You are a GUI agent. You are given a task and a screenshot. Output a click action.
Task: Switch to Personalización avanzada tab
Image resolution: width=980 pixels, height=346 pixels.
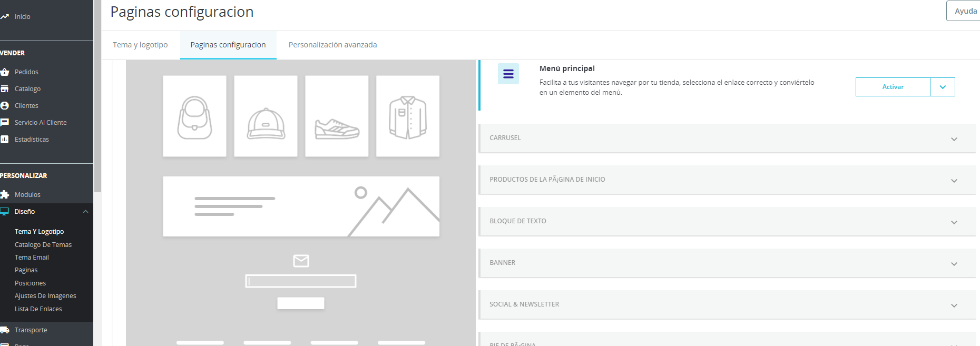pos(332,45)
